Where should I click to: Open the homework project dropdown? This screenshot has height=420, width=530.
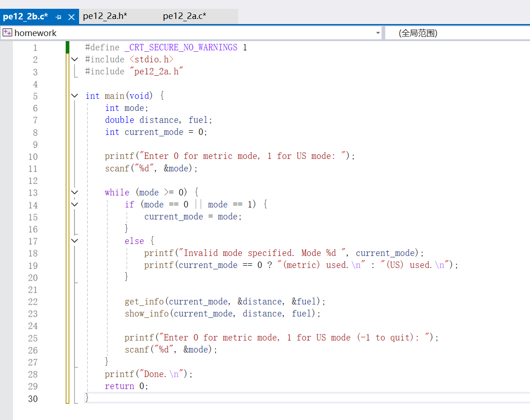click(378, 33)
